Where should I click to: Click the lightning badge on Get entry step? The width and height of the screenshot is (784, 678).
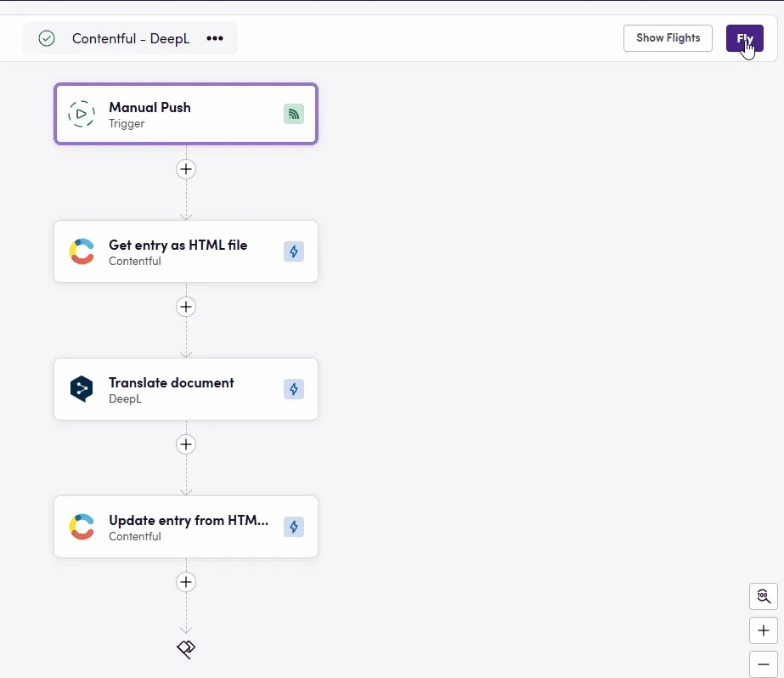click(293, 251)
